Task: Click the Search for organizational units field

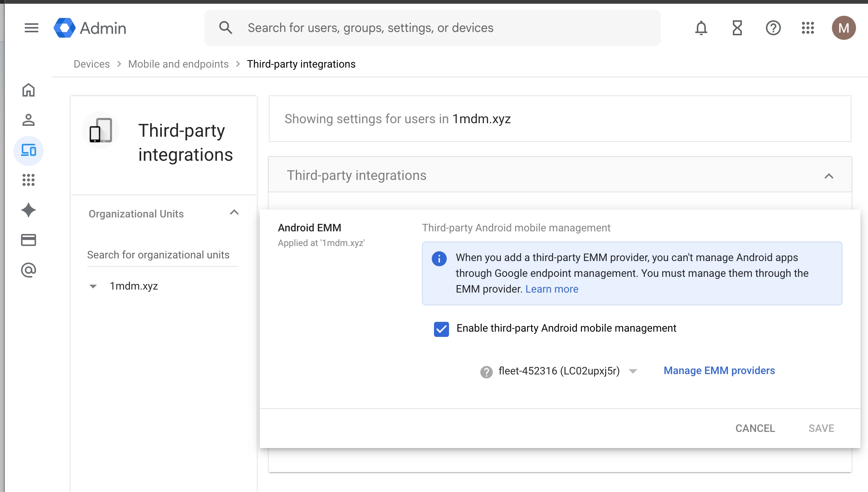Action: click(x=162, y=255)
